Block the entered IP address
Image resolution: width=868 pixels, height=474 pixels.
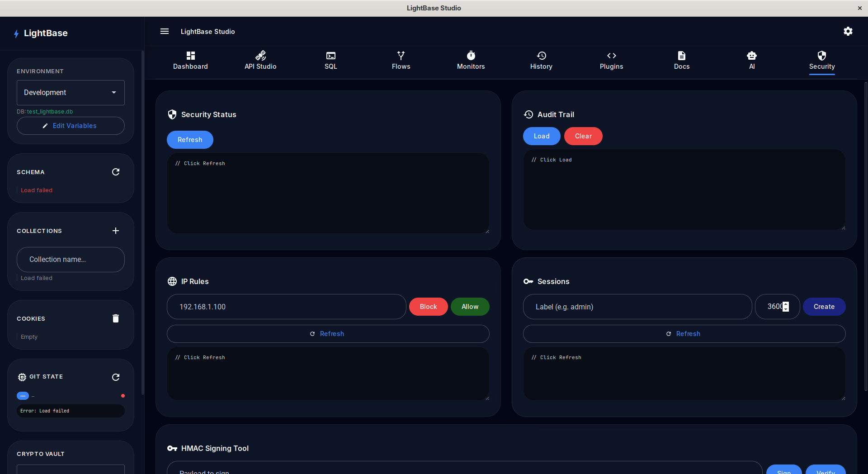pyautogui.click(x=428, y=307)
